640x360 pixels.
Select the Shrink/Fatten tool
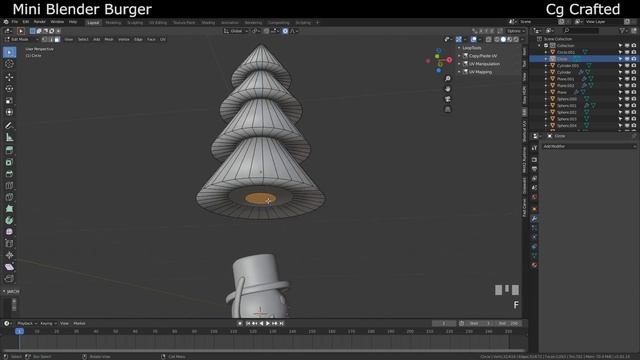click(9, 255)
